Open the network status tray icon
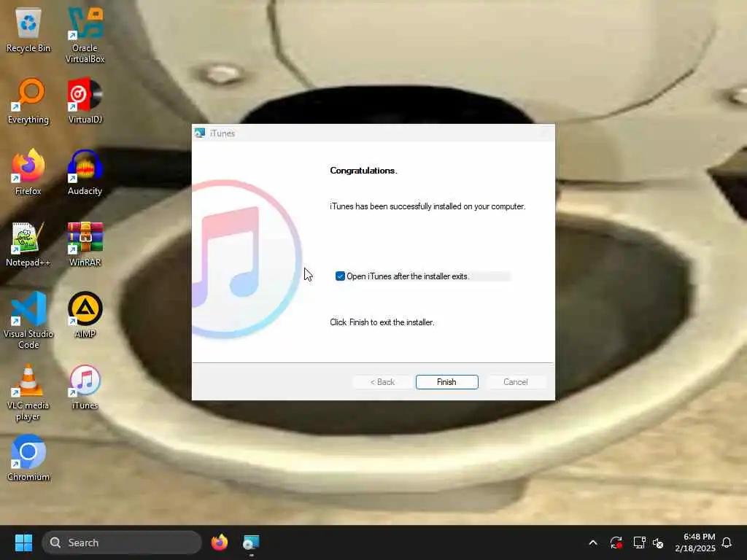This screenshot has width=747, height=560. point(639,542)
